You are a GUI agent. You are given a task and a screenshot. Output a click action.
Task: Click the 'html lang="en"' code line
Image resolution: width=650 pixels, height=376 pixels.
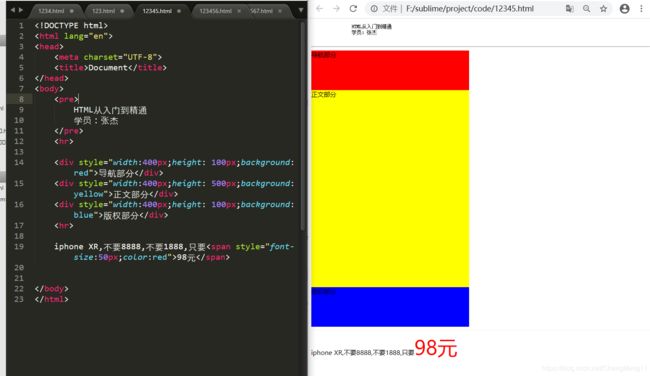coord(74,36)
